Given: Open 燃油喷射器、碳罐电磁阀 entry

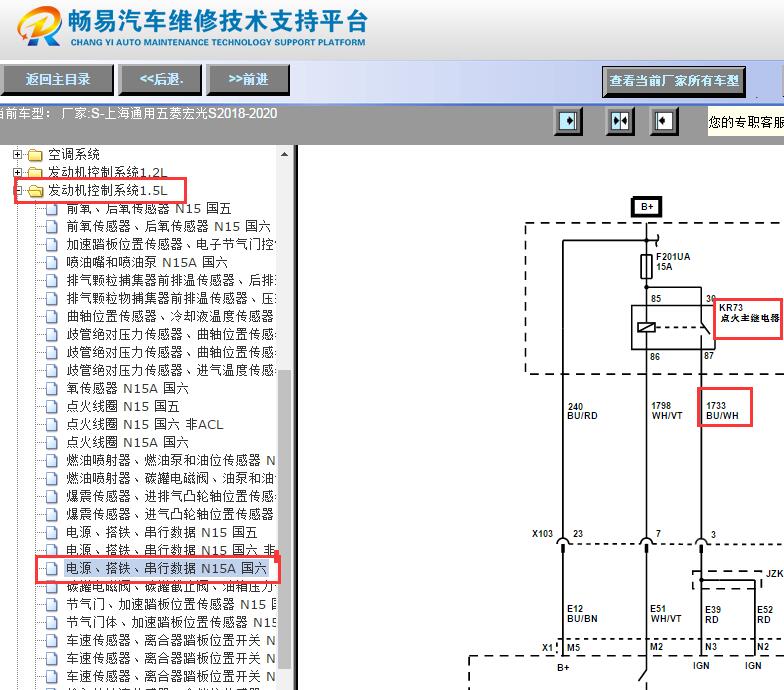Looking at the screenshot, I should tap(170, 478).
